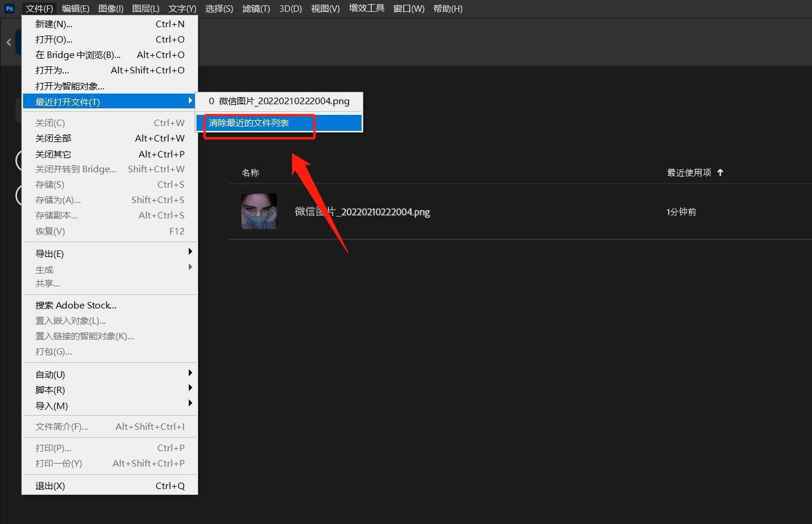
Task: Toggle sort direction arrow beside 最近使用项
Action: [x=720, y=173]
